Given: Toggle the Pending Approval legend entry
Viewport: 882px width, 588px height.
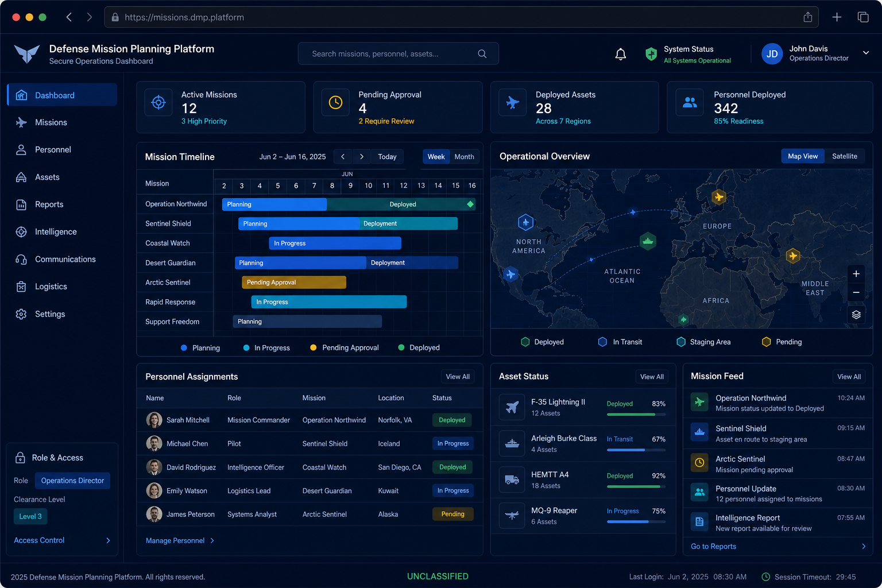Looking at the screenshot, I should click(345, 348).
